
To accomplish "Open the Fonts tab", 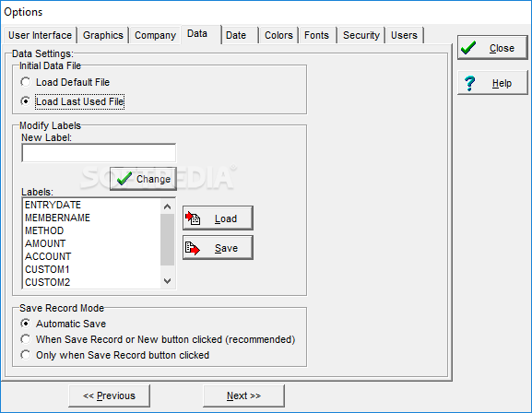I will coord(317,35).
